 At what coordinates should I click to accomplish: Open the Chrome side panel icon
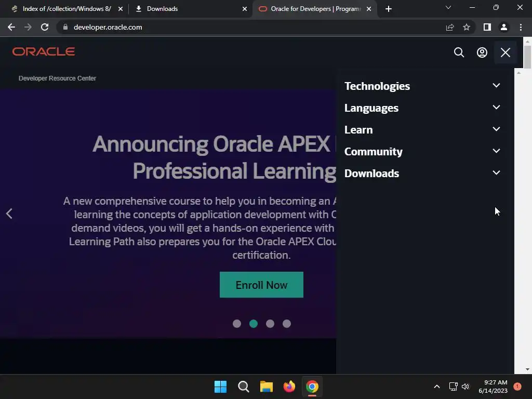pos(487,27)
